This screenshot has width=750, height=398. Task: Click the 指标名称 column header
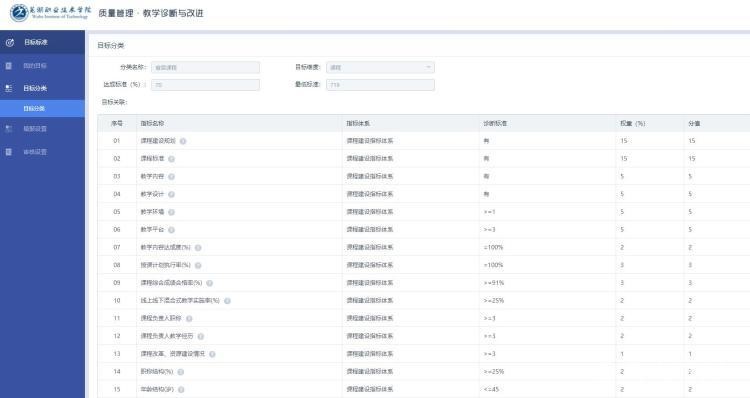click(152, 123)
